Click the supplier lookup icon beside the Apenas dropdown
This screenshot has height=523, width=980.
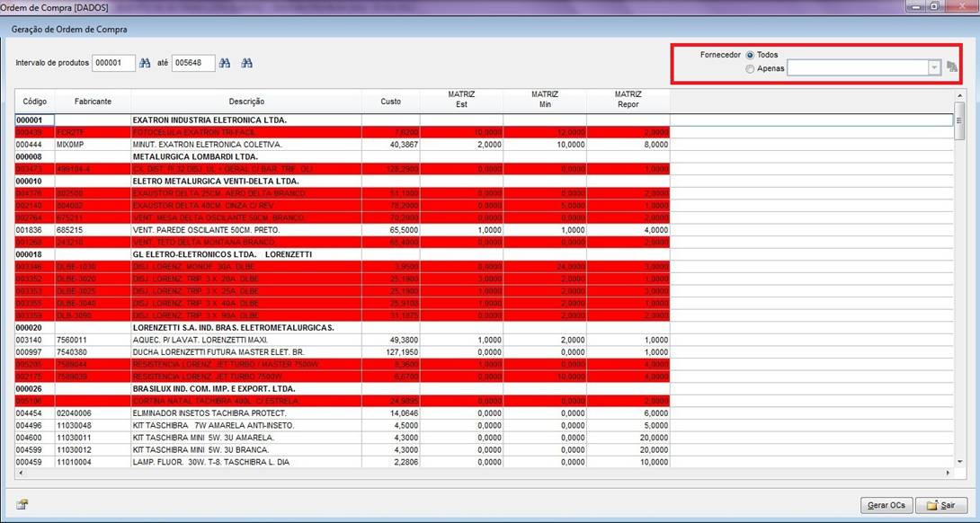952,67
